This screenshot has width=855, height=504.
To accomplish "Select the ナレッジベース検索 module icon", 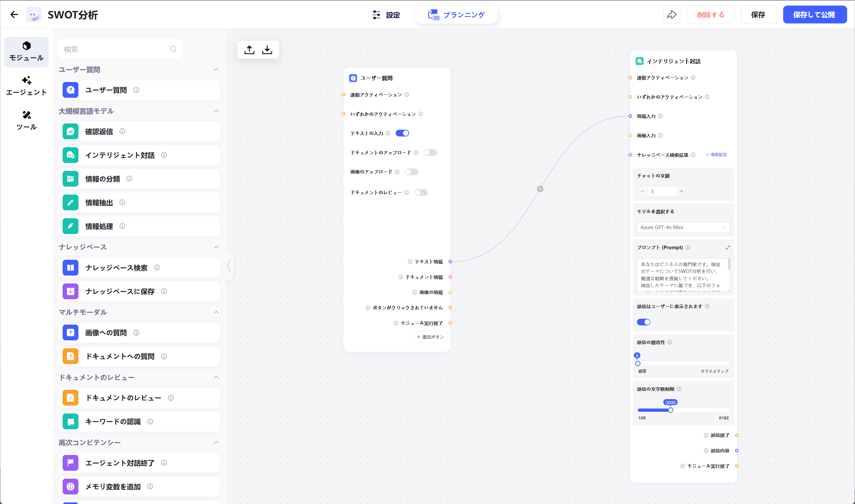I will [70, 268].
